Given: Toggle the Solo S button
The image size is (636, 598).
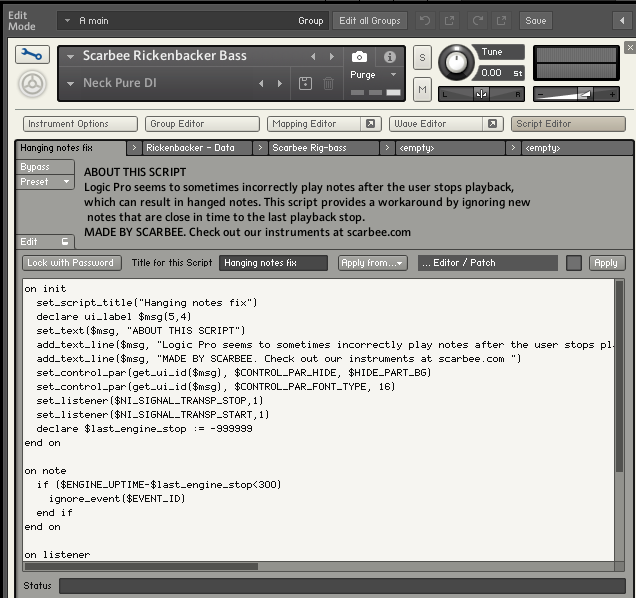Looking at the screenshot, I should click(422, 58).
